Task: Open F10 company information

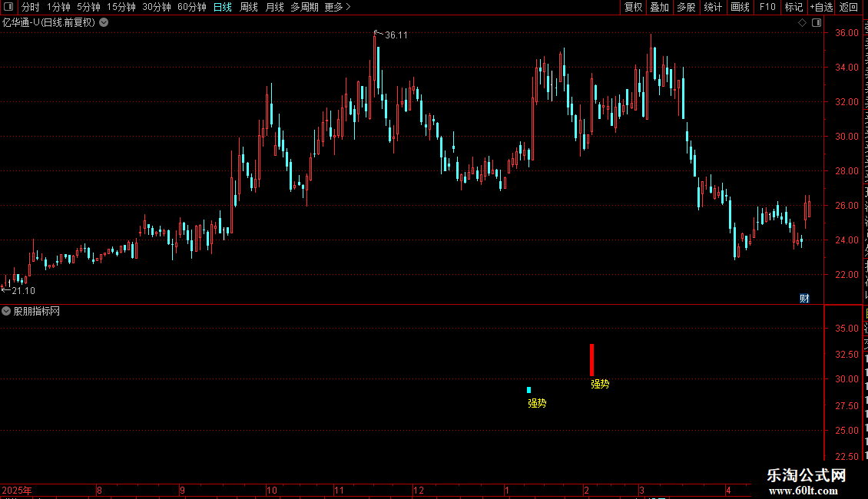Action: [x=767, y=7]
